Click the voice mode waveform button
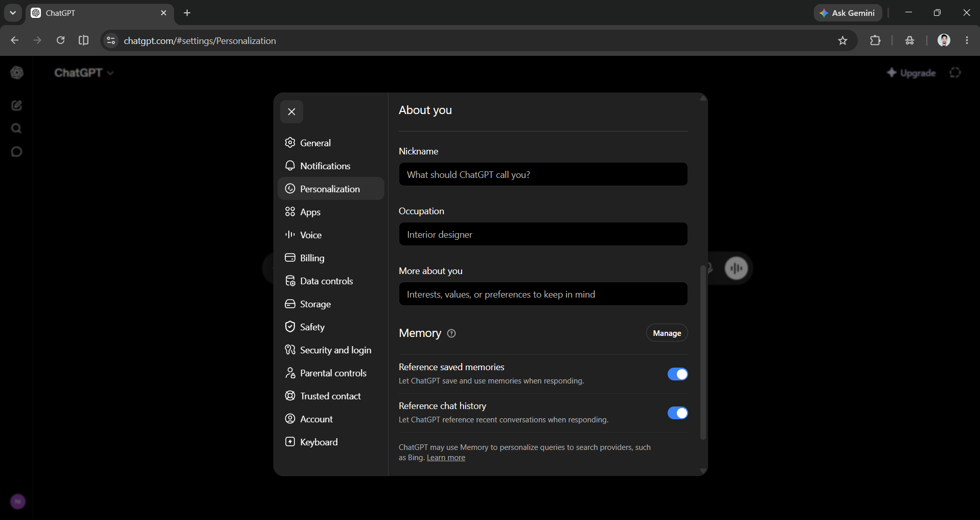The height and width of the screenshot is (520, 980). (x=736, y=268)
